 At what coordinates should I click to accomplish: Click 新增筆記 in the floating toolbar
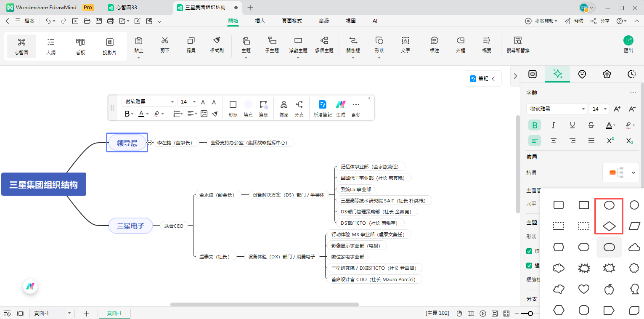tap(322, 108)
